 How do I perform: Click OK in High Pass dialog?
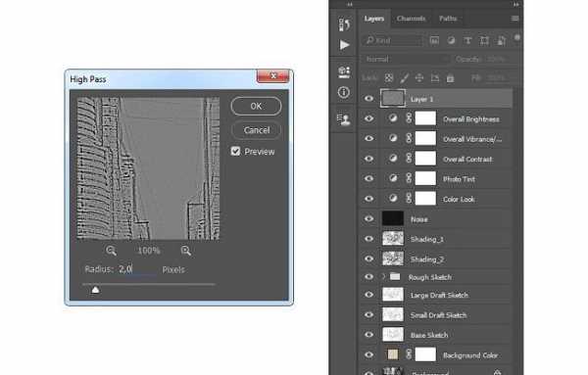pyautogui.click(x=256, y=106)
